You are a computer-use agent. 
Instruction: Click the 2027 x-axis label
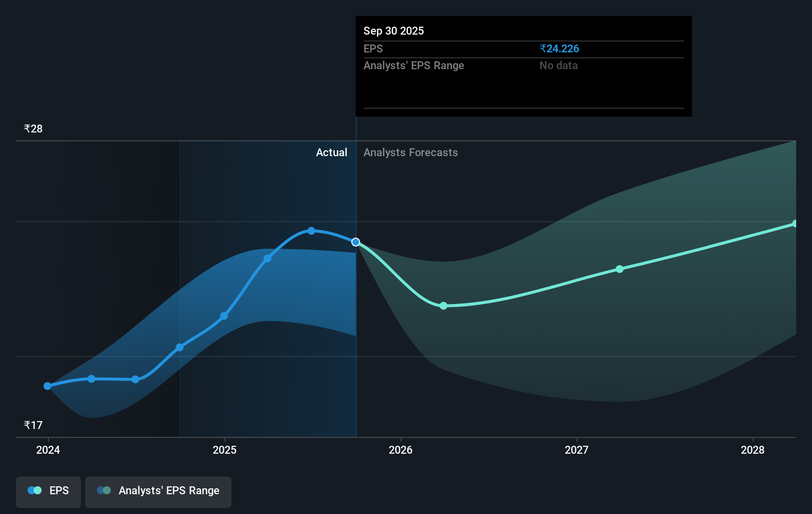click(577, 450)
